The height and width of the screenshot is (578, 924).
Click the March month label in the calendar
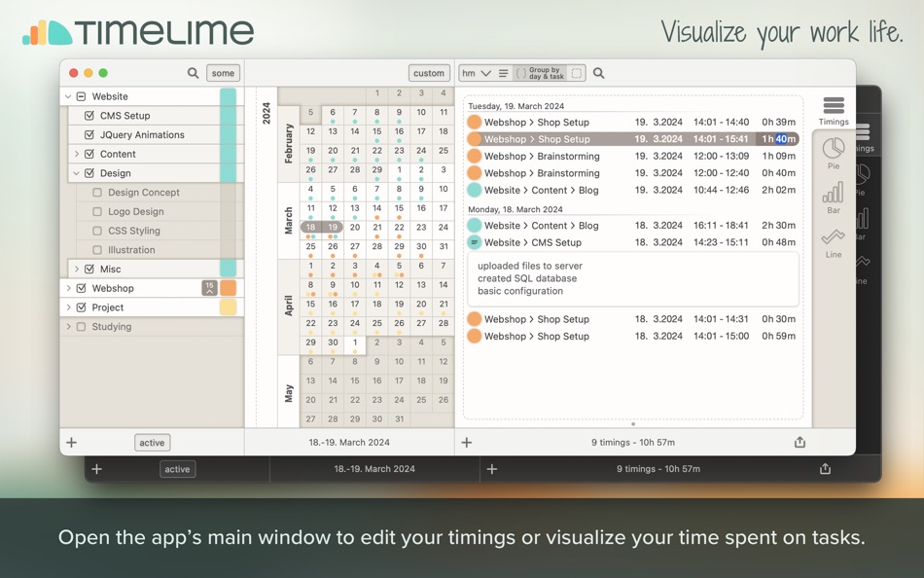(289, 221)
